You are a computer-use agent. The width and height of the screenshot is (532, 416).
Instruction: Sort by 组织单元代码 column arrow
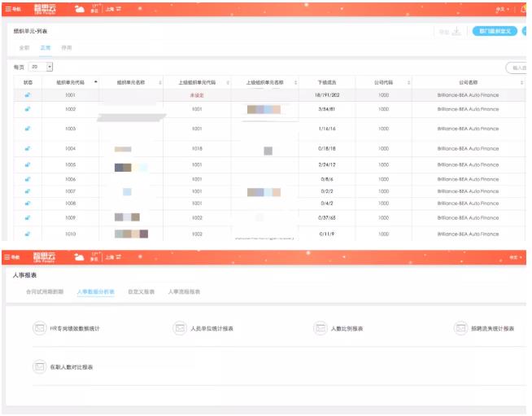pyautogui.click(x=96, y=82)
